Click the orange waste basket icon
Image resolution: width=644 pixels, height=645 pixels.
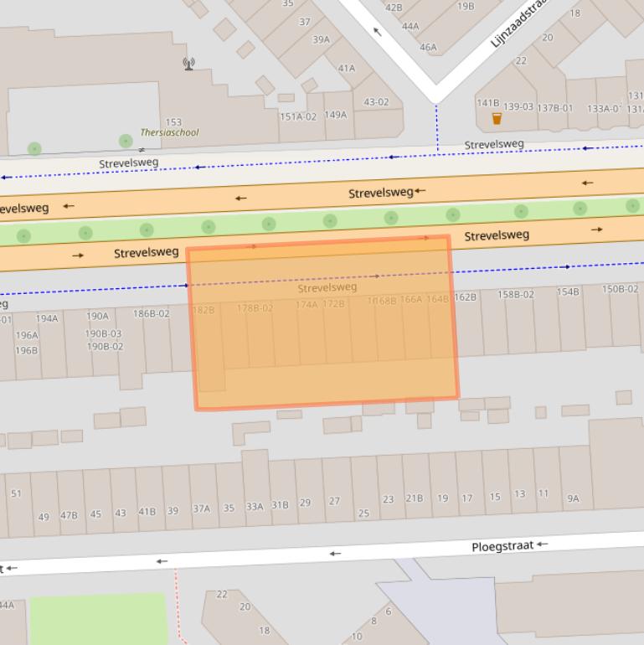click(497, 118)
